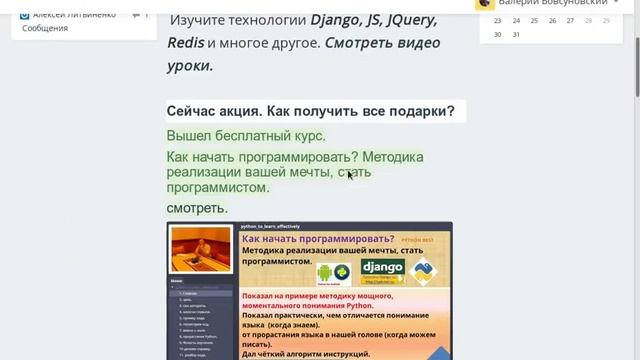Select day 24 in the calendar

coord(516,21)
